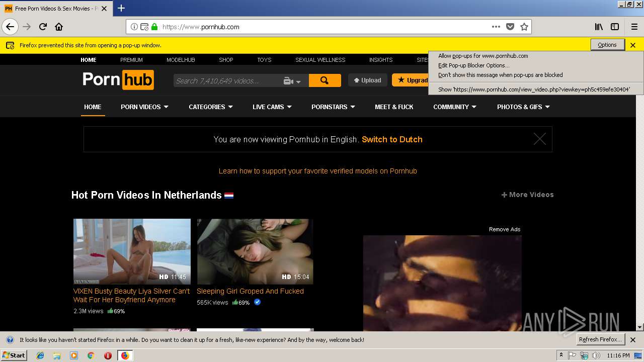Open Internet Explorer from the taskbar

pos(40,355)
